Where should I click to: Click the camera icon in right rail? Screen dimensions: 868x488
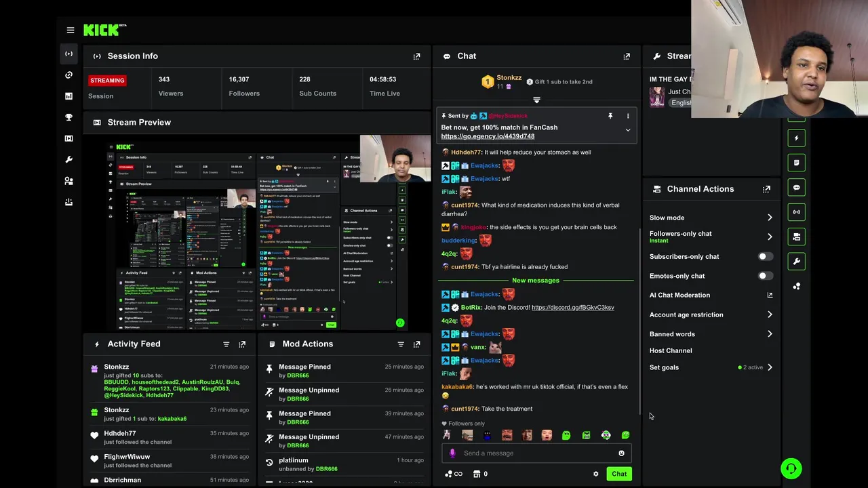click(x=797, y=237)
